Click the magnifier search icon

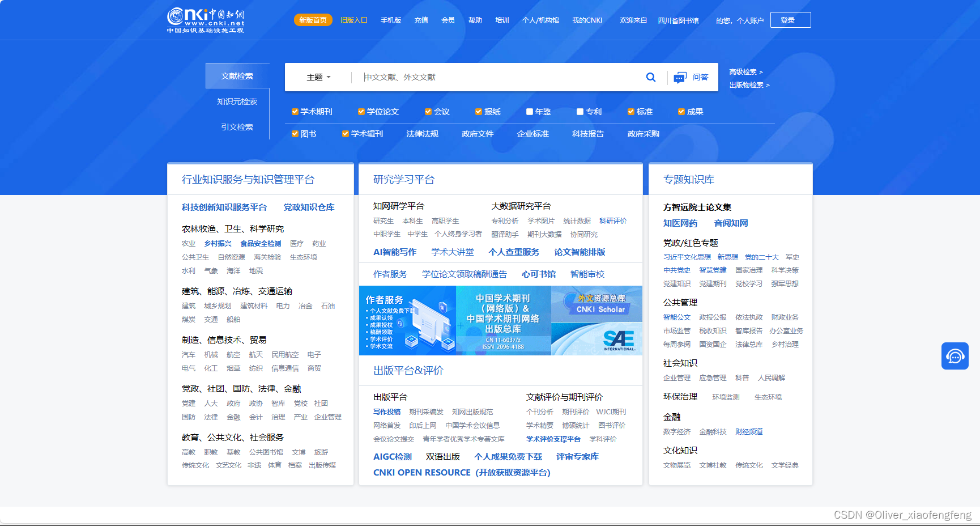point(651,77)
